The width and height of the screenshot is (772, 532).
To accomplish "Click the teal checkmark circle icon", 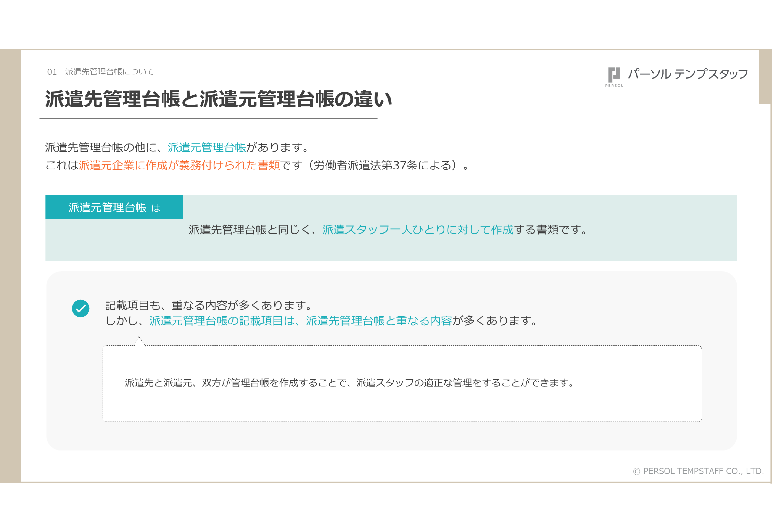I will (x=81, y=309).
